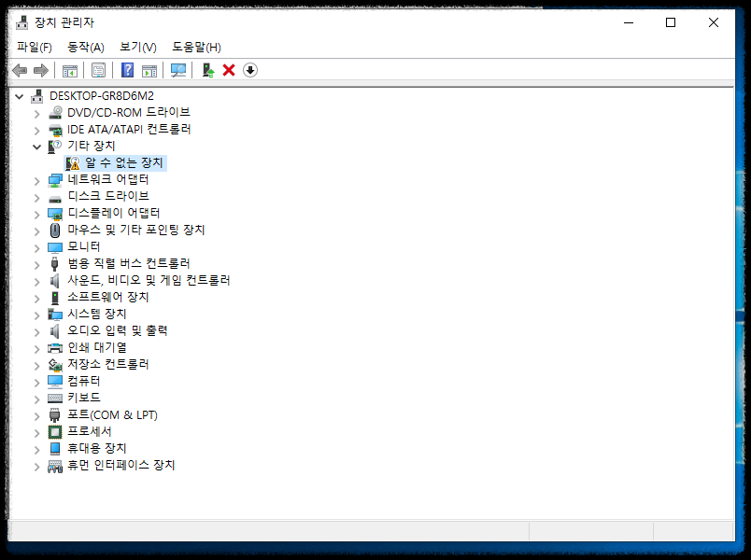Minimize the 장치 관리자 window
This screenshot has width=751, height=560.
pos(629,22)
